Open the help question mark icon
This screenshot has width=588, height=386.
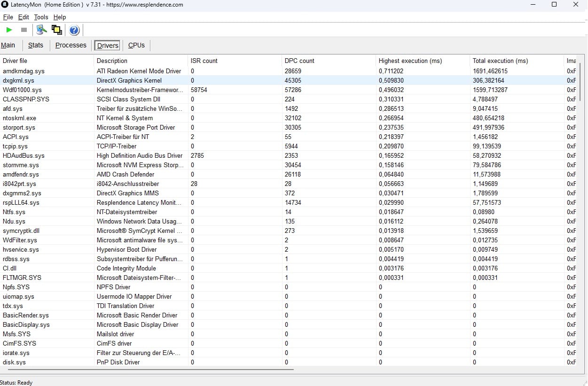[x=74, y=30]
